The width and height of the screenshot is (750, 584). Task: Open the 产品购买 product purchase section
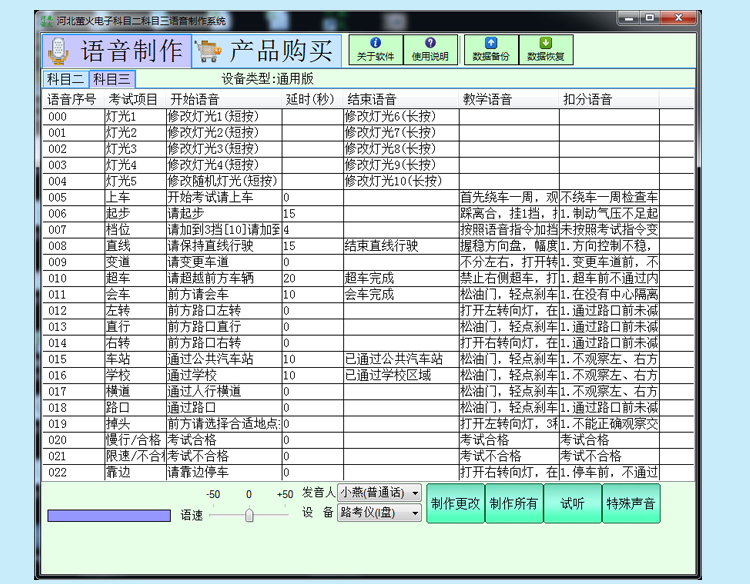(267, 51)
